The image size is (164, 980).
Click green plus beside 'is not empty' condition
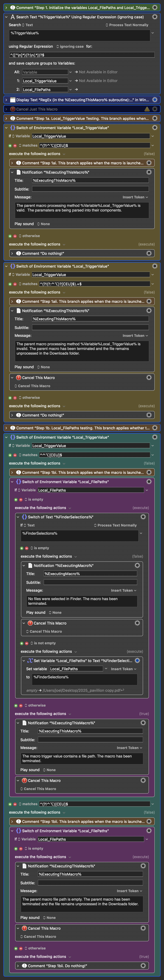click(x=22, y=643)
